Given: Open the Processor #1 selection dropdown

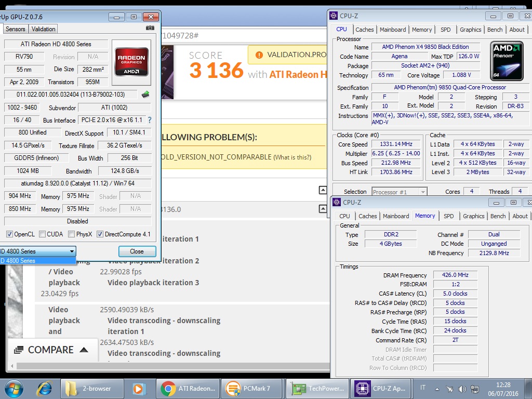Looking at the screenshot, I should pyautogui.click(x=400, y=192).
